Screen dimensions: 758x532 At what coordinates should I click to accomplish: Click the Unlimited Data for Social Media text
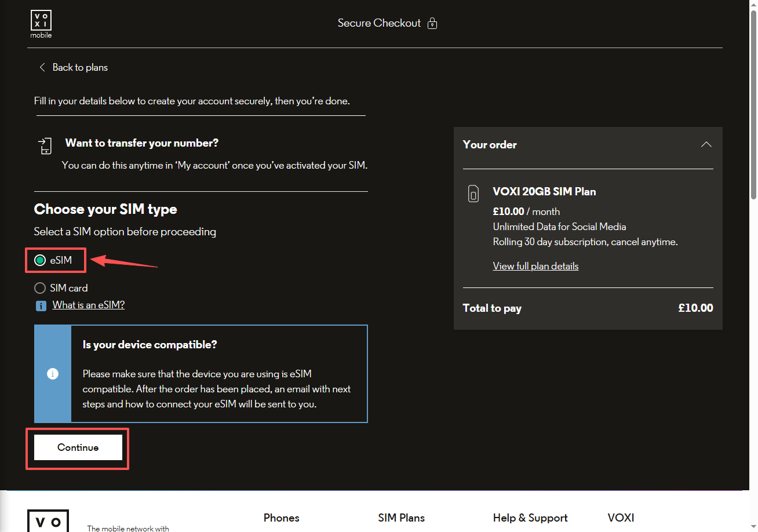click(559, 227)
